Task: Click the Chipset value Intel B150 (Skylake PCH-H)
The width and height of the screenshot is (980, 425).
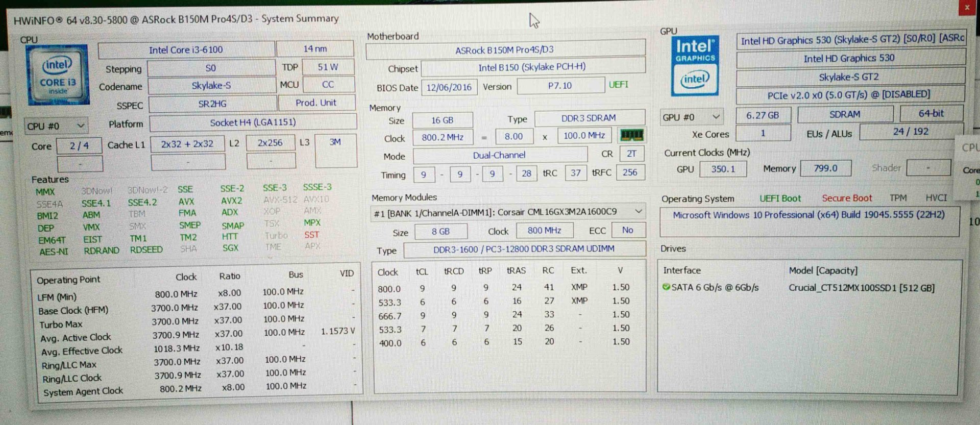Action: [532, 67]
